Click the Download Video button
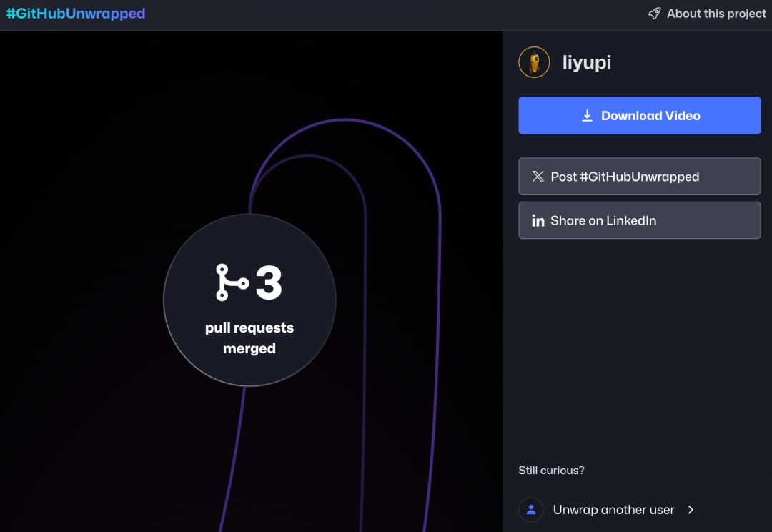The image size is (772, 532). pyautogui.click(x=640, y=115)
